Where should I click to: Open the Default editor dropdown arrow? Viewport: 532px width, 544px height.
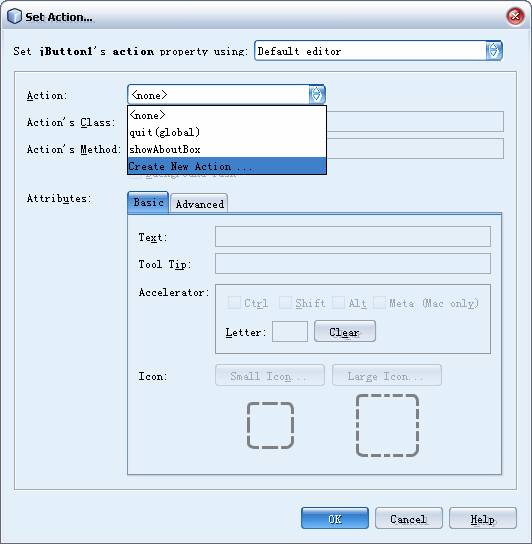[x=493, y=51]
